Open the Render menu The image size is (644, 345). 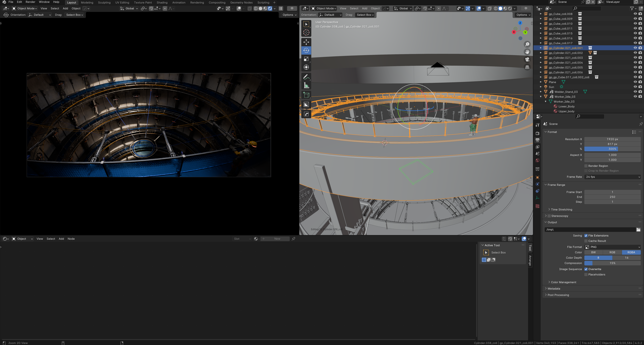30,2
